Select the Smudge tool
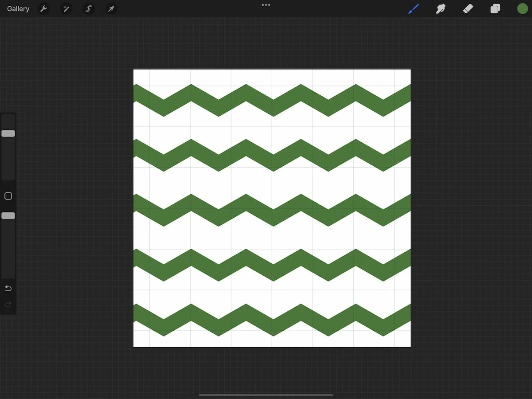Screen dimensions: 532x399 pos(441,9)
